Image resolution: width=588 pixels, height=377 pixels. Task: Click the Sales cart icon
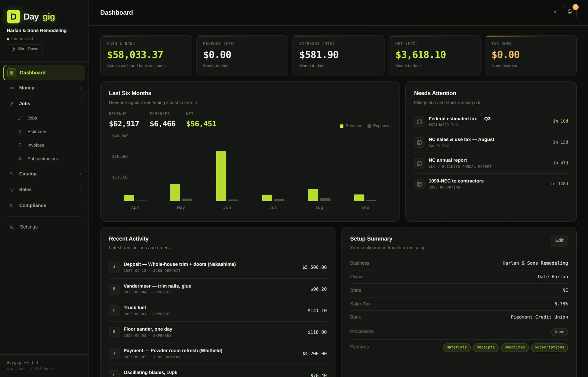point(12,190)
